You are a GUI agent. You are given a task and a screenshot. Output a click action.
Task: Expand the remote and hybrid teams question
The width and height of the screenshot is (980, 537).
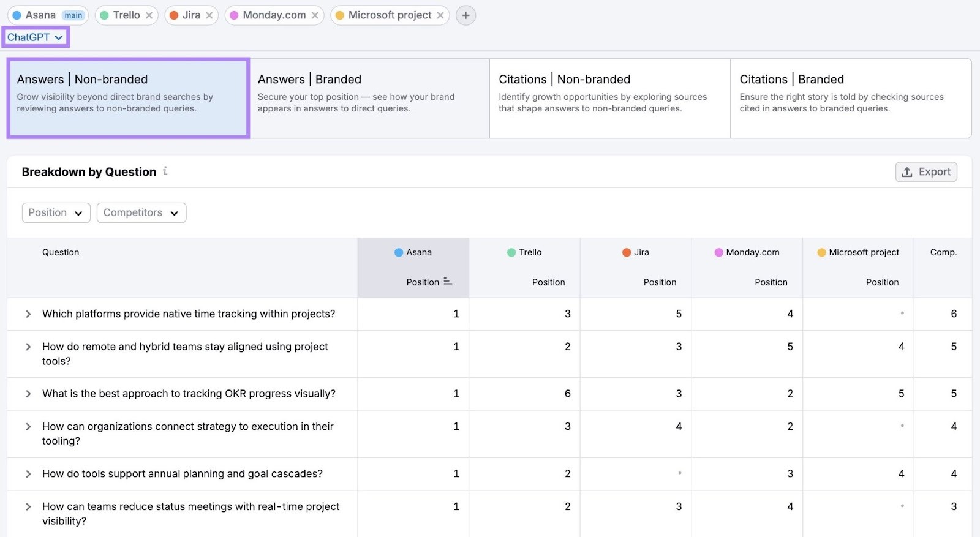28,347
